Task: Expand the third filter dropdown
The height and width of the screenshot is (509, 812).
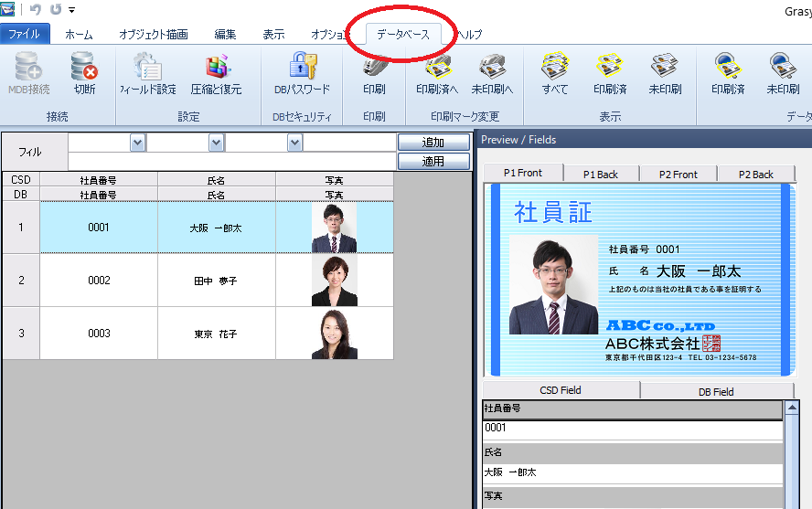Action: [x=294, y=143]
